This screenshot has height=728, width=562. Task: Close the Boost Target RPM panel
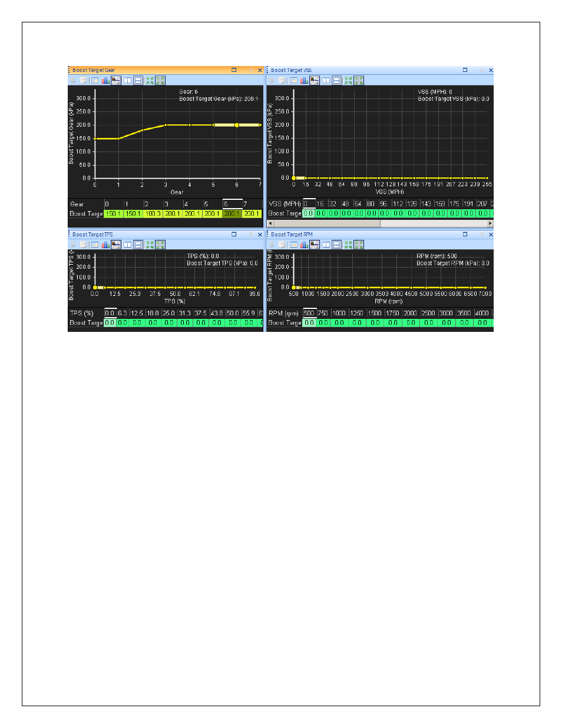pyautogui.click(x=491, y=235)
